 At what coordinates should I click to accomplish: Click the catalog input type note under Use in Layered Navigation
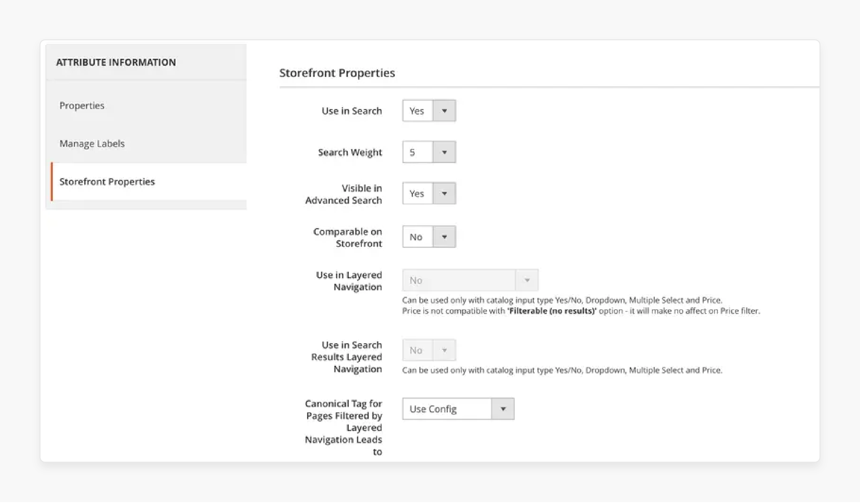(x=562, y=300)
